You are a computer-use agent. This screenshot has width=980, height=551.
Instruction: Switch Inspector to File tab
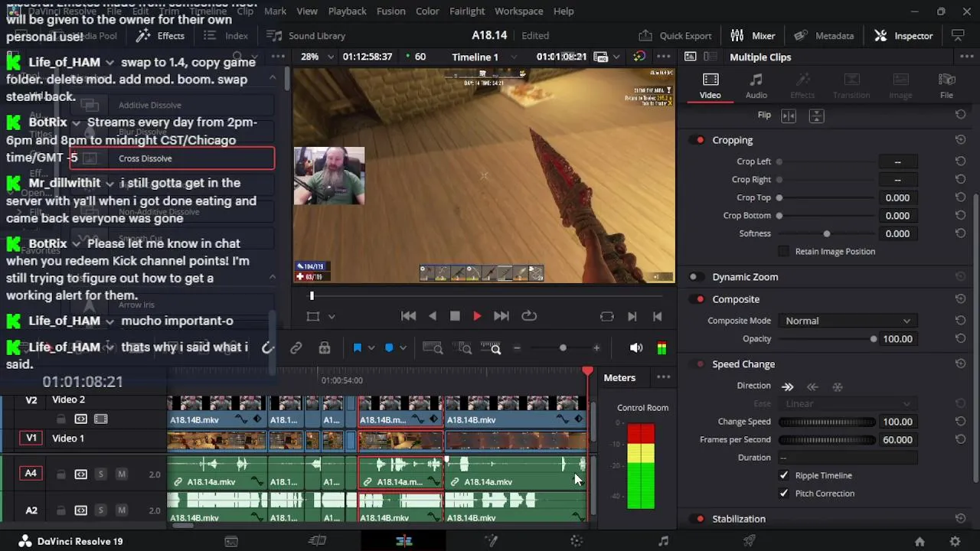946,86
